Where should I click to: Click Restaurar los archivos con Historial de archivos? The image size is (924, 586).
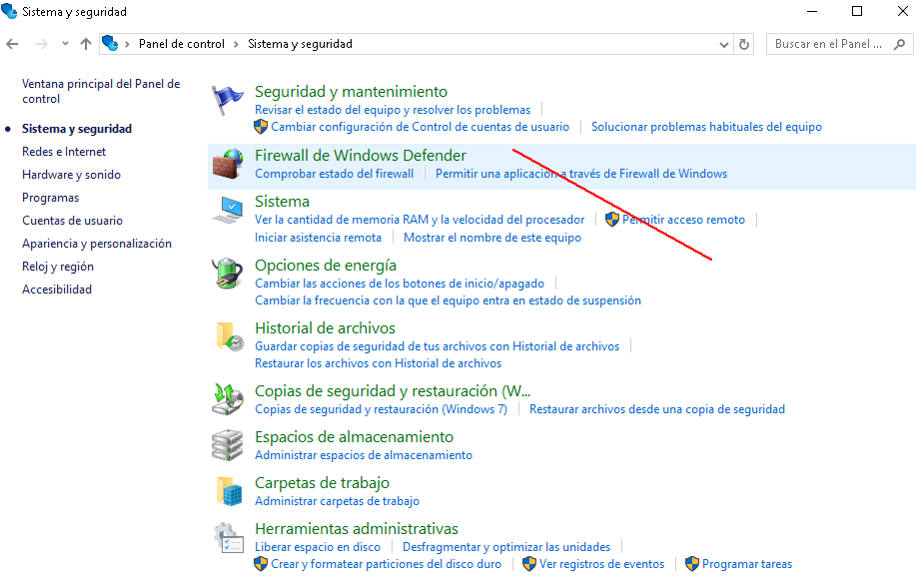(x=378, y=364)
